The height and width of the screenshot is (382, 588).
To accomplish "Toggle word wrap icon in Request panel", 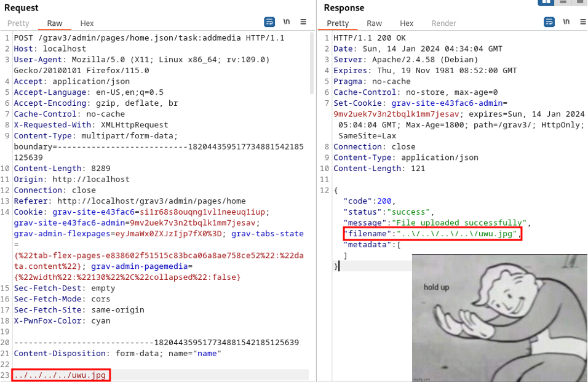I will coord(269,22).
